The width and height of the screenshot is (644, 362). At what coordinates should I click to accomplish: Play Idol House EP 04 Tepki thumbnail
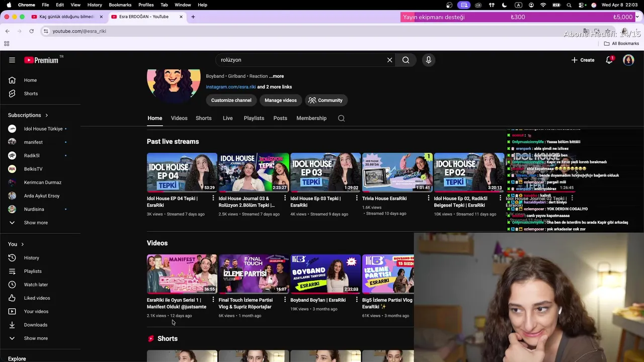[x=182, y=172]
